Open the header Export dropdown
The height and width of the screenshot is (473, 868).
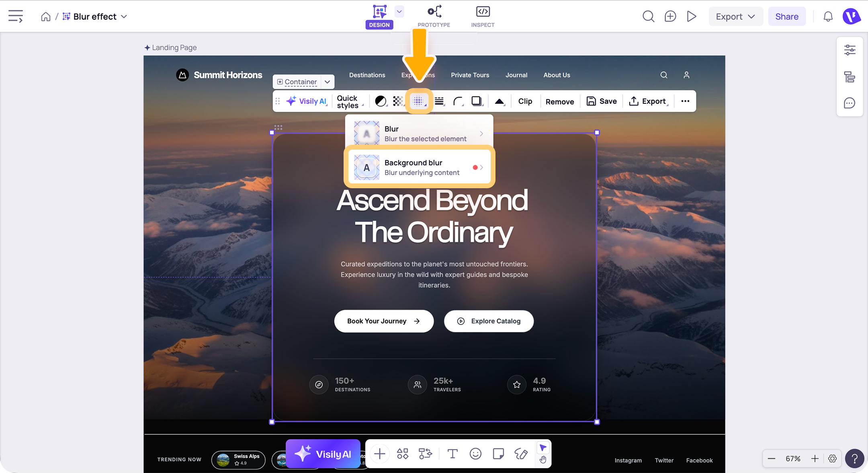click(x=735, y=16)
